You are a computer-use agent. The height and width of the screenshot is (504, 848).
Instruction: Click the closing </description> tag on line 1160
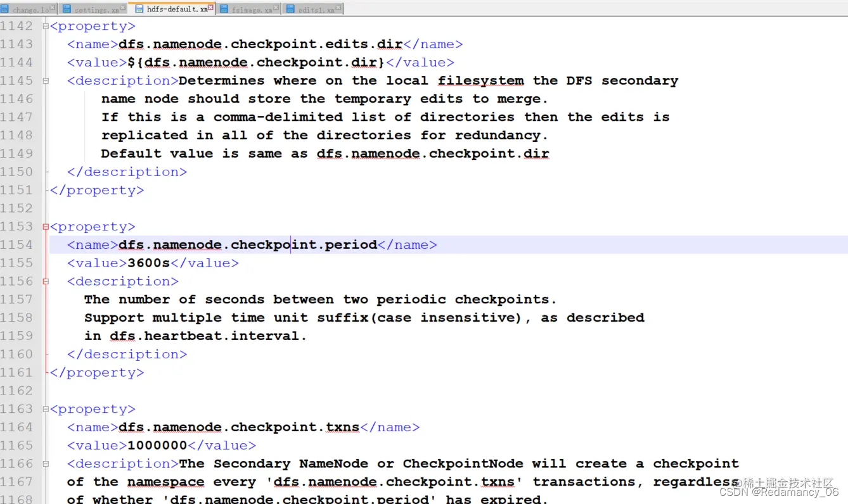click(x=127, y=354)
